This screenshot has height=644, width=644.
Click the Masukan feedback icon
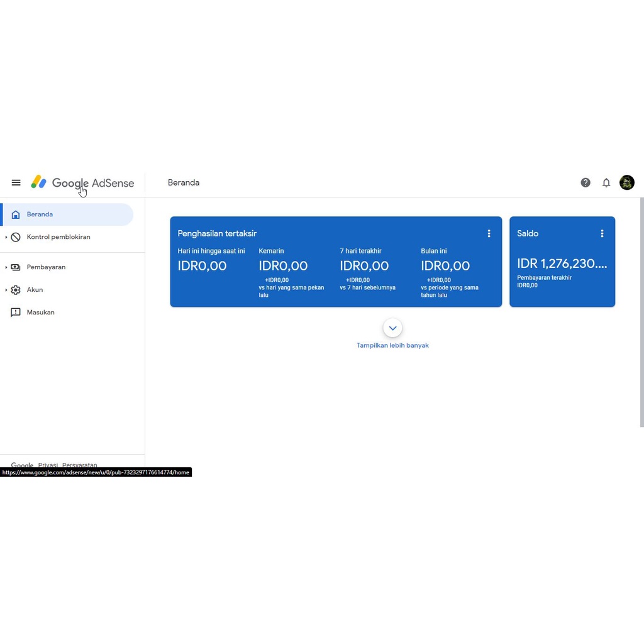15,312
